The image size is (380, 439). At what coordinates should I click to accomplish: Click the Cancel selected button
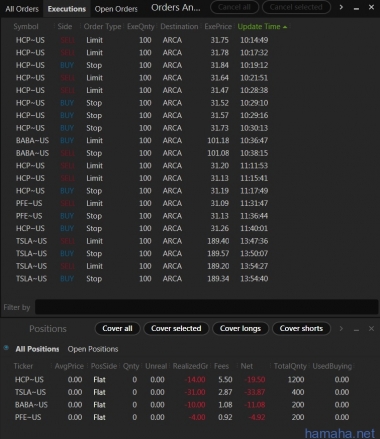[296, 7]
